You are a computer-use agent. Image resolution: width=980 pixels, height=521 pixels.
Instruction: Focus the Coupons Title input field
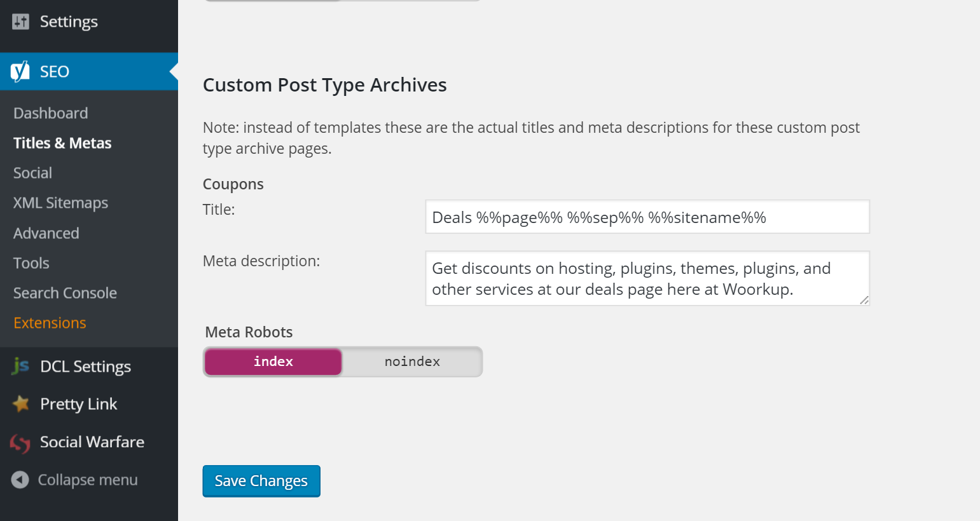pyautogui.click(x=647, y=217)
